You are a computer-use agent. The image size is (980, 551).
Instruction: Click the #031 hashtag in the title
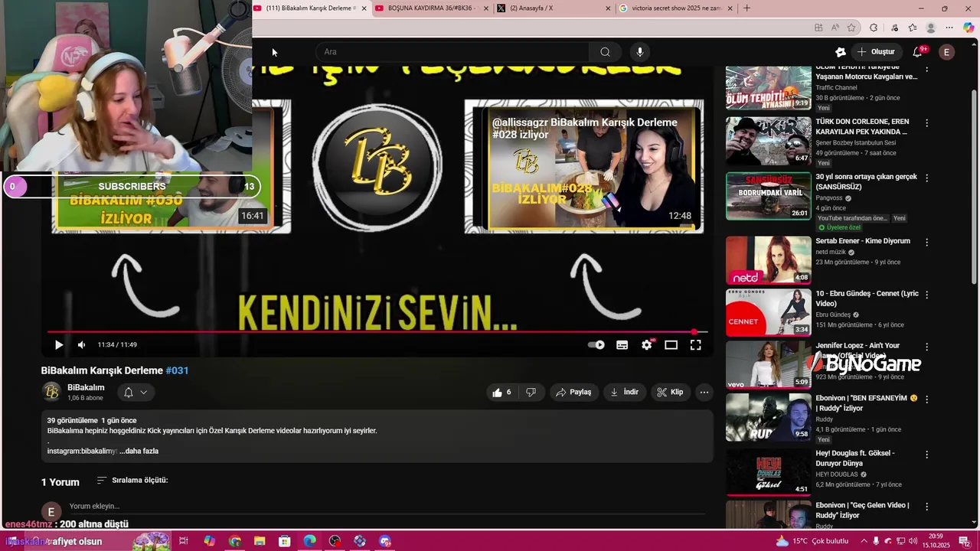[177, 370]
